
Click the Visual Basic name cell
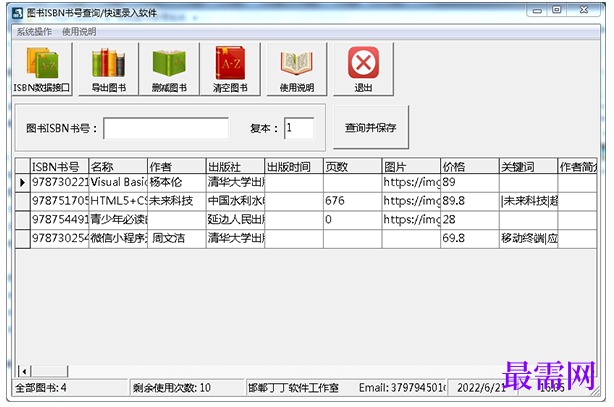point(118,183)
